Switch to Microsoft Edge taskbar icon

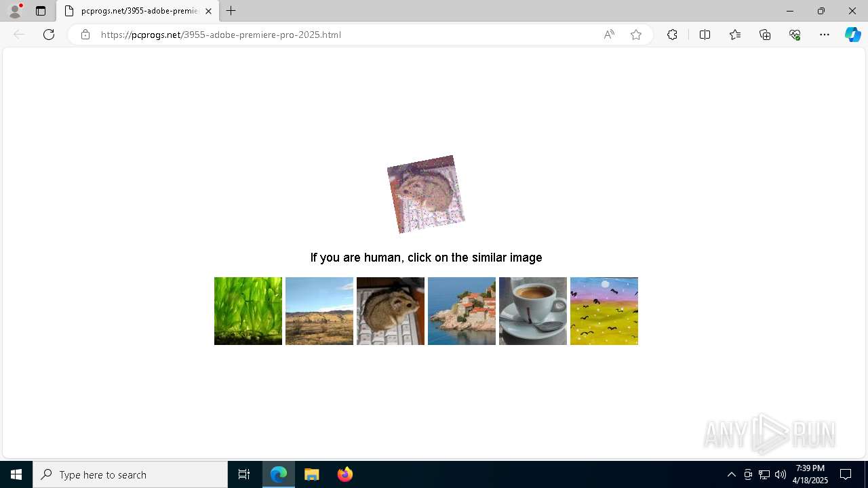279,474
